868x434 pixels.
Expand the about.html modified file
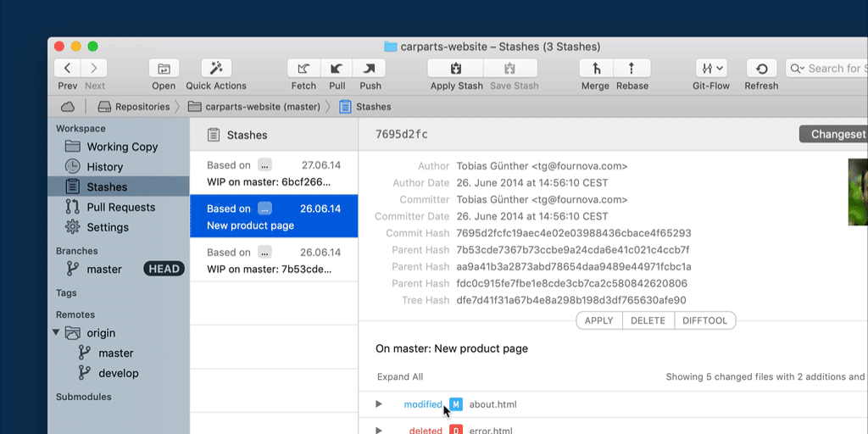(x=379, y=404)
